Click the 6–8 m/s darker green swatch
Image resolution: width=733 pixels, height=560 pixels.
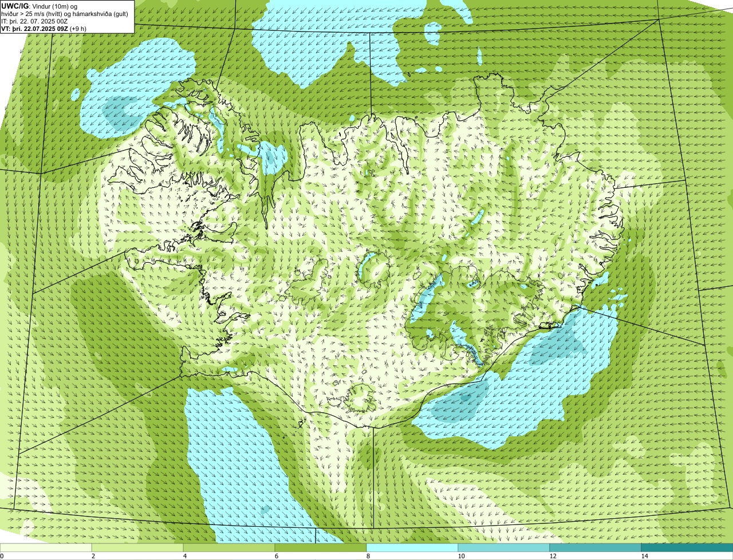[x=321, y=547]
